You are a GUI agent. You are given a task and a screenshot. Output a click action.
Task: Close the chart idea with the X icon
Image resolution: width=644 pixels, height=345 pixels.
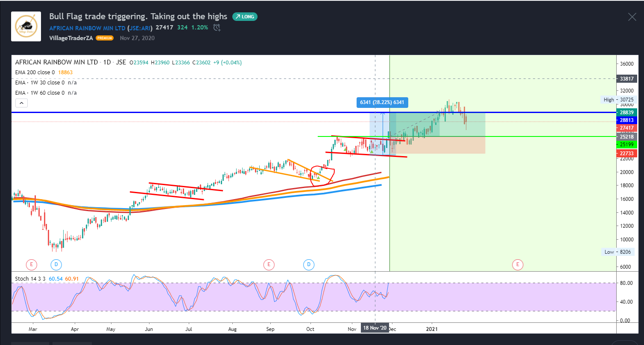pos(632,17)
